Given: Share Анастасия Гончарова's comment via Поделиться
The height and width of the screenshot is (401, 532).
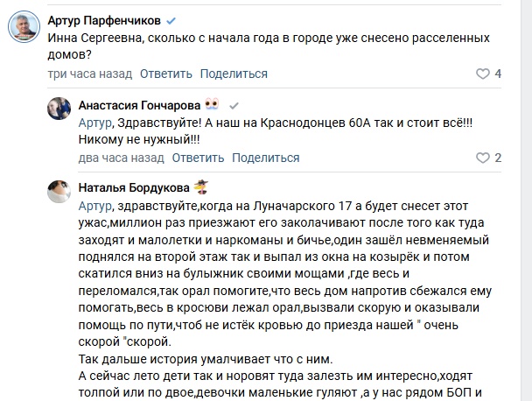Looking at the screenshot, I should [x=266, y=158].
